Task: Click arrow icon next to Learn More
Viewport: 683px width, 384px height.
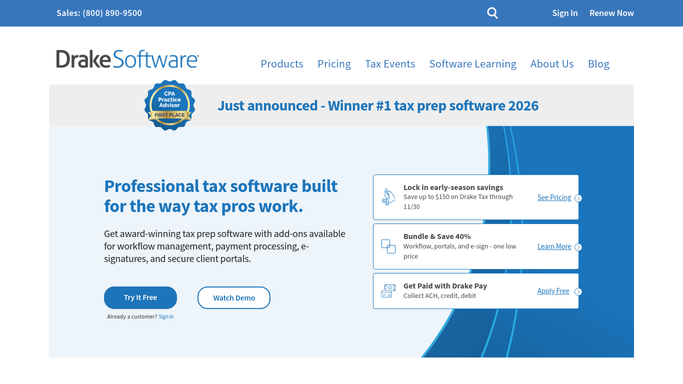Action: coord(578,247)
